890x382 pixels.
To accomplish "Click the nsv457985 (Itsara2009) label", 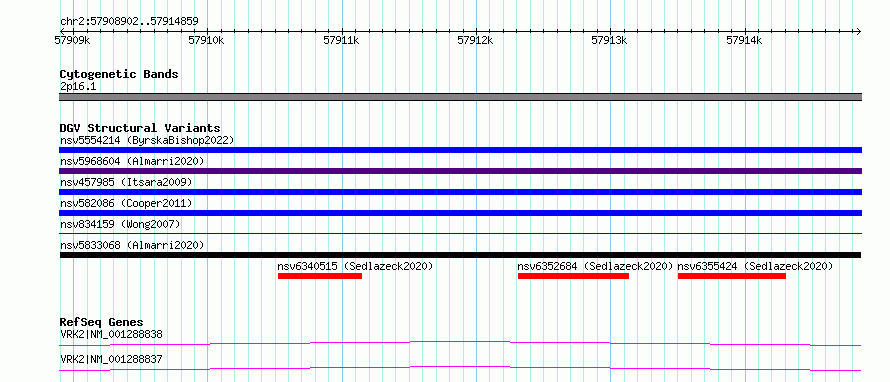I will pyautogui.click(x=126, y=182).
